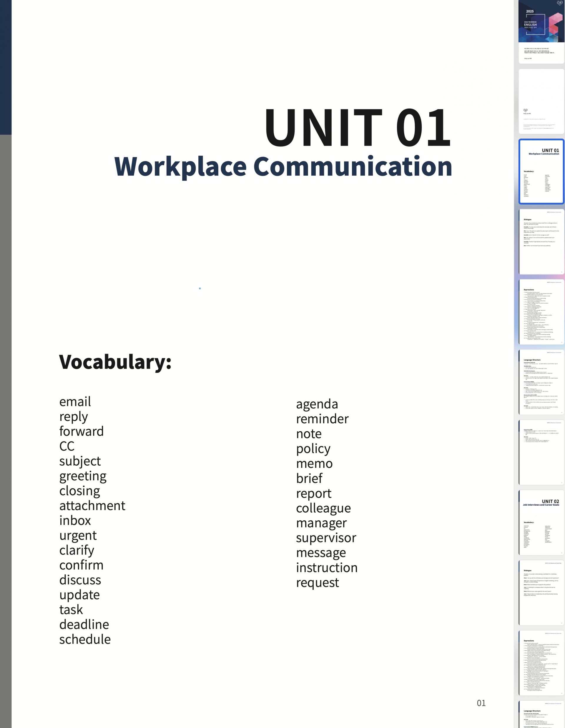Image resolution: width=565 pixels, height=728 pixels.
Task: Click the word attachment in the vocabulary list
Action: click(92, 506)
